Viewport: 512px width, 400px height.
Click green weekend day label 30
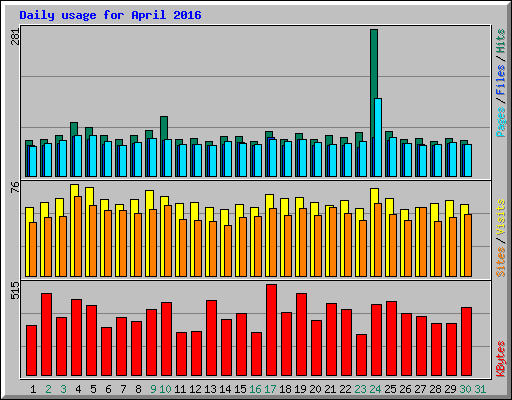tap(465, 389)
